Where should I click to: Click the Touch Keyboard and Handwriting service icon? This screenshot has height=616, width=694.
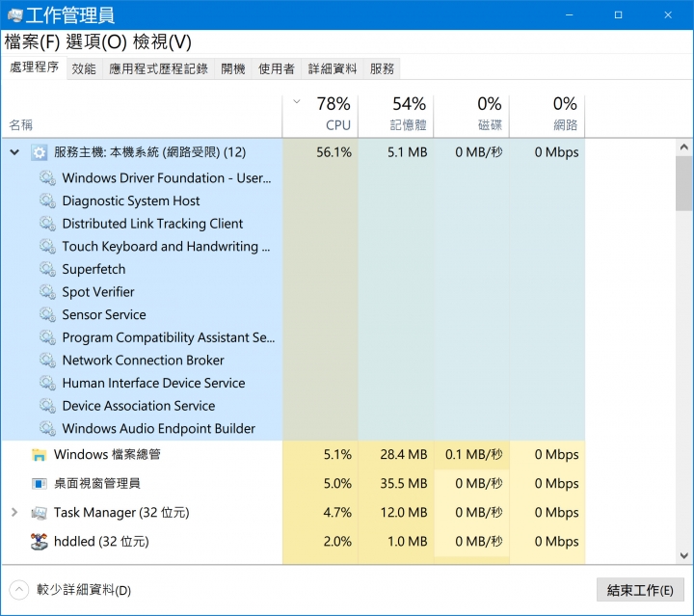click(47, 247)
